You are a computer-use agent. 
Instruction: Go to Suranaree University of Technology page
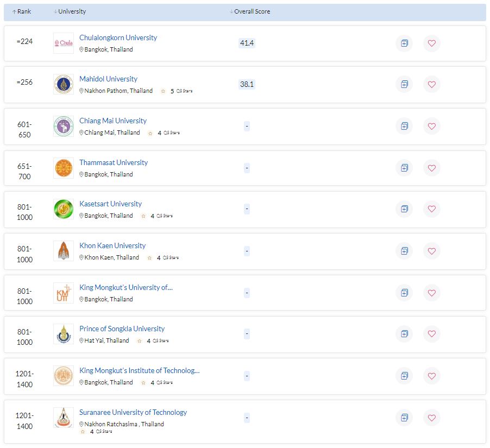click(133, 412)
